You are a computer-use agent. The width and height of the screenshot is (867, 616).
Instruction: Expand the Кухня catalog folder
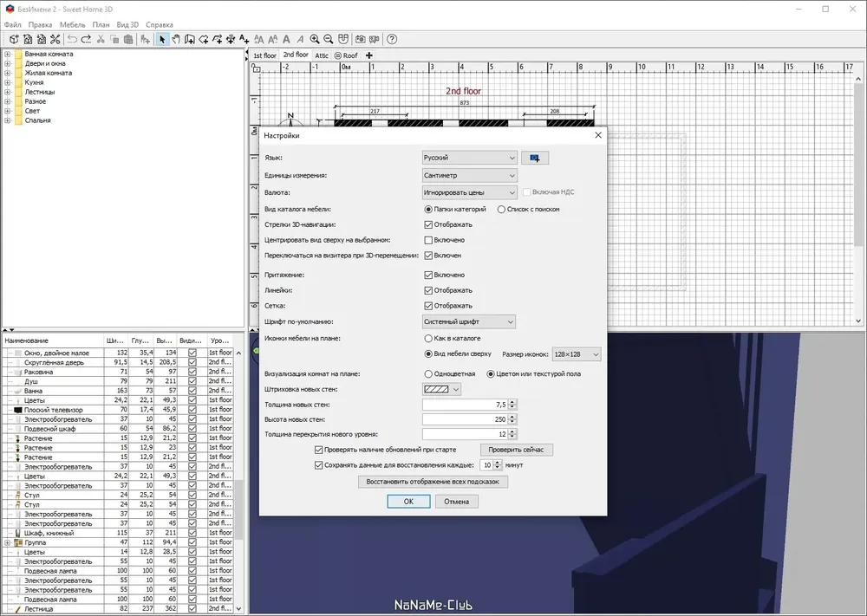click(8, 82)
